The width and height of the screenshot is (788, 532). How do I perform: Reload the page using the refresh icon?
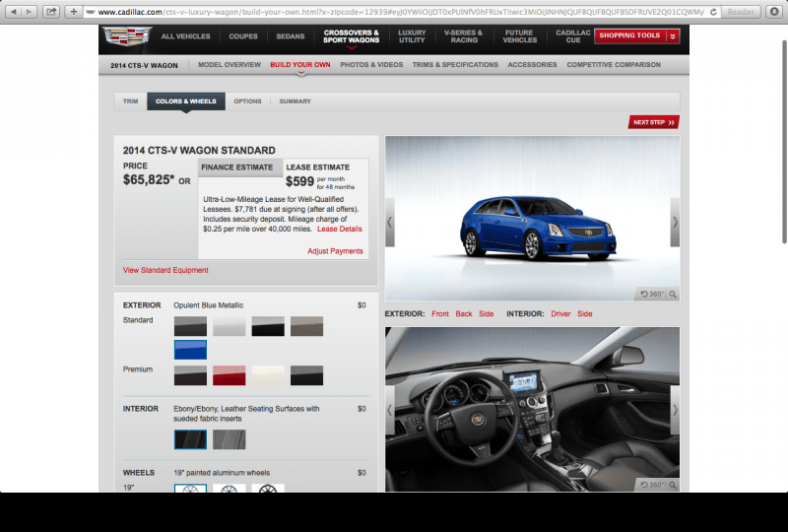(712, 12)
